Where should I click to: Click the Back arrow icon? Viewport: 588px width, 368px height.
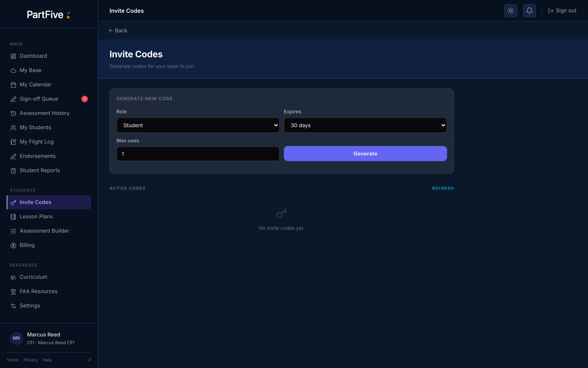pos(111,31)
